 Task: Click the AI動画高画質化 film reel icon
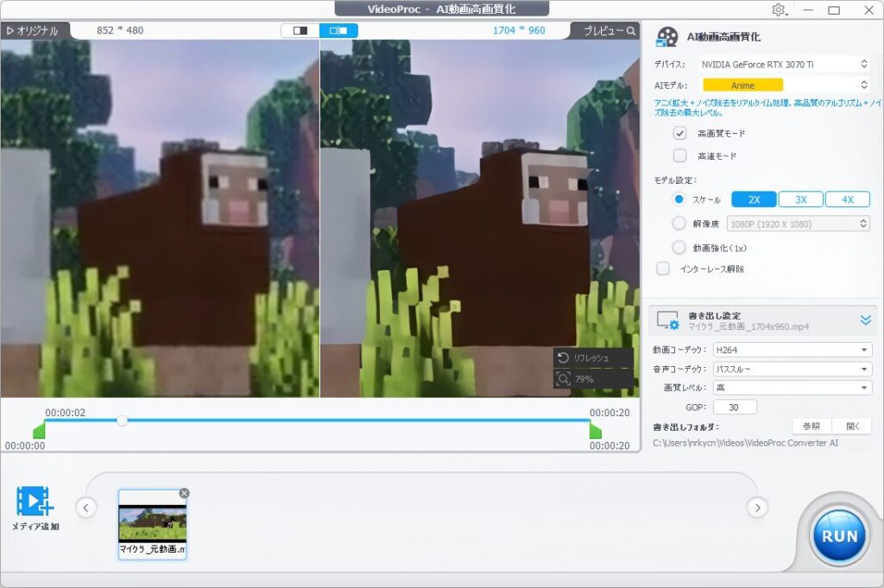tap(667, 37)
